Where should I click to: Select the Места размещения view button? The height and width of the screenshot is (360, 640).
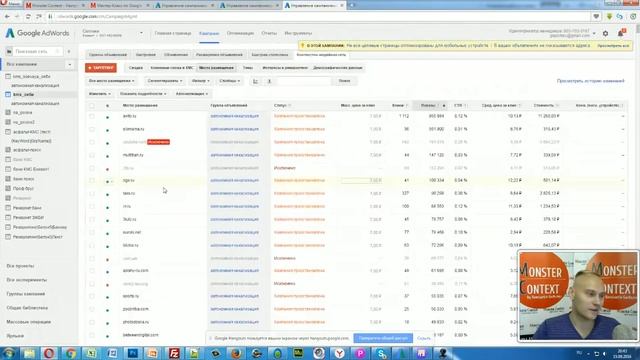coord(216,68)
